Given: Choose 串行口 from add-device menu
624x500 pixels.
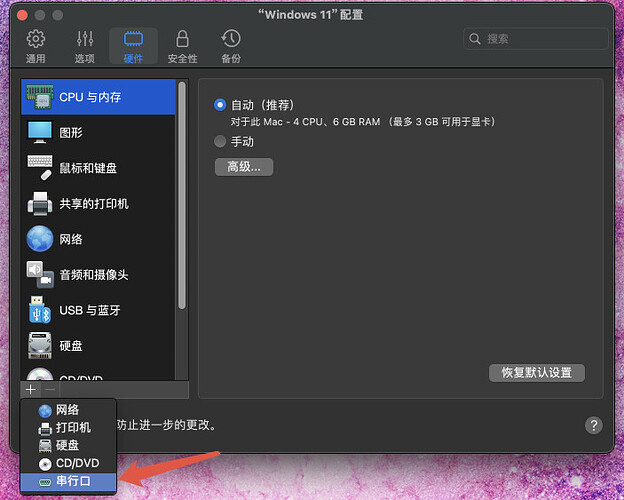Looking at the screenshot, I should (68, 481).
